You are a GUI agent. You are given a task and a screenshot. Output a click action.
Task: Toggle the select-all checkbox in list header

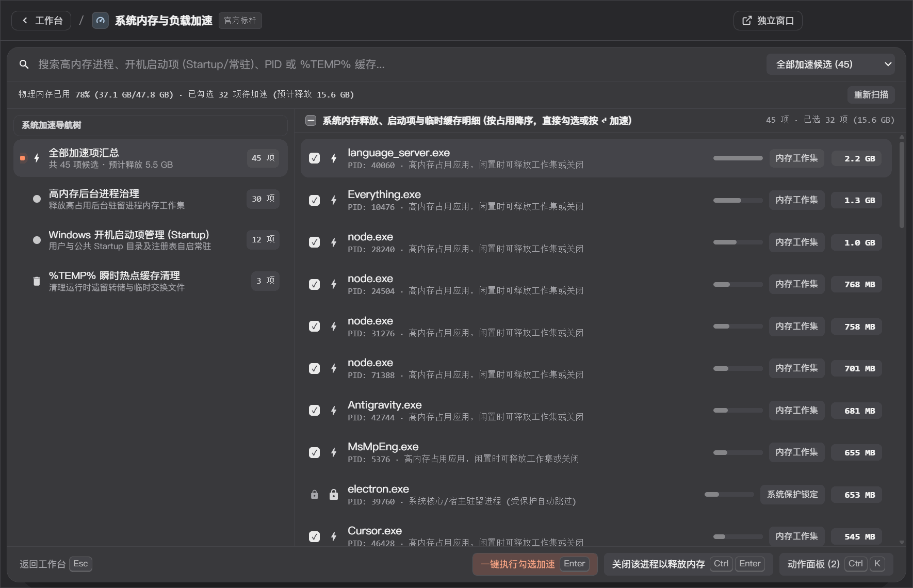pos(311,121)
